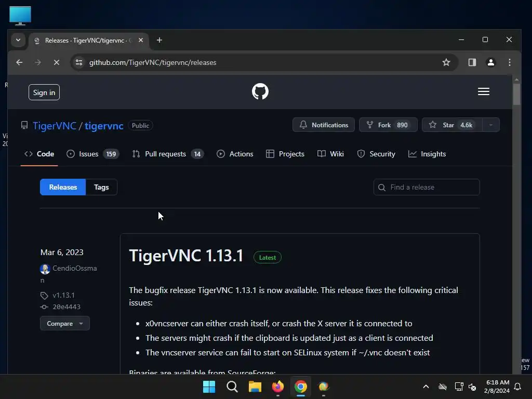This screenshot has width=532, height=399.
Task: Click the muted volume tray icon
Action: pos(472,387)
